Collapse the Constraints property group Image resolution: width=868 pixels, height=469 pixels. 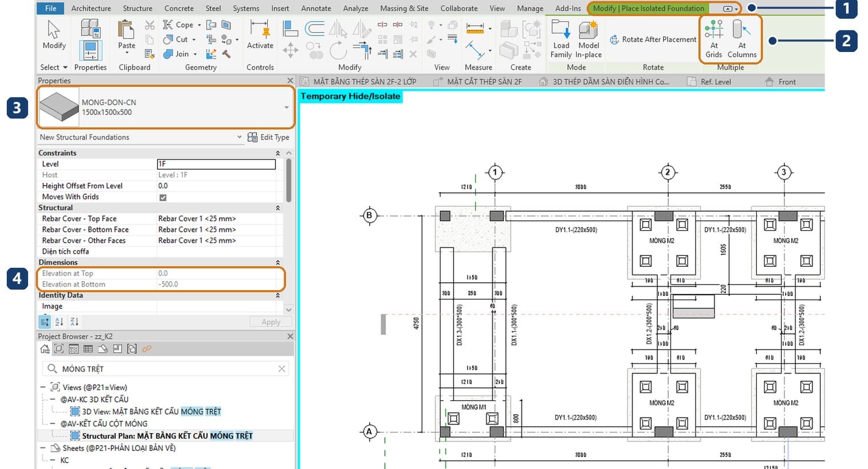tap(278, 153)
